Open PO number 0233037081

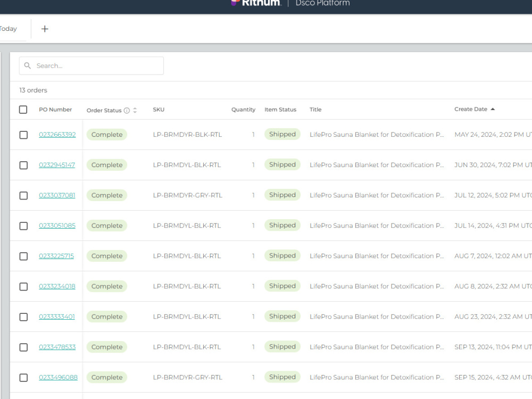click(x=57, y=195)
